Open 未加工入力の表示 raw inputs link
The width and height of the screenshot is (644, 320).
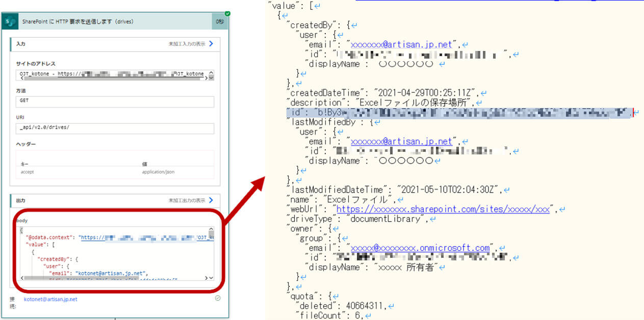click(x=187, y=44)
